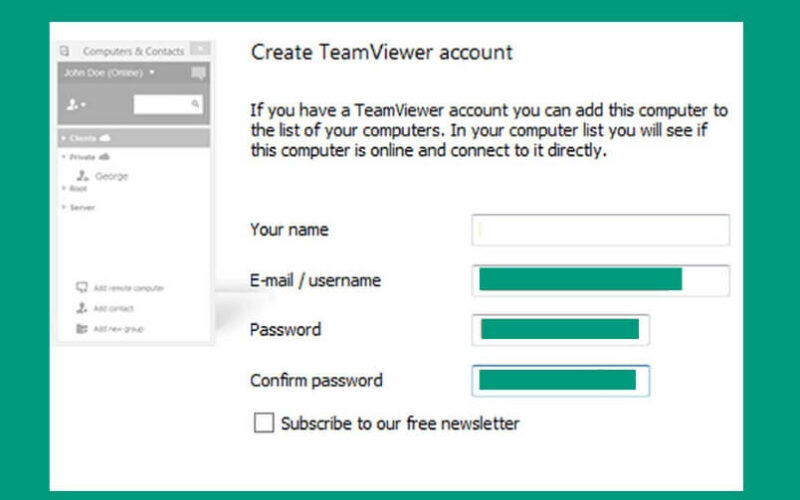Open the chat icon beside John Doe
Screen dimensions: 800x500
coord(198,73)
